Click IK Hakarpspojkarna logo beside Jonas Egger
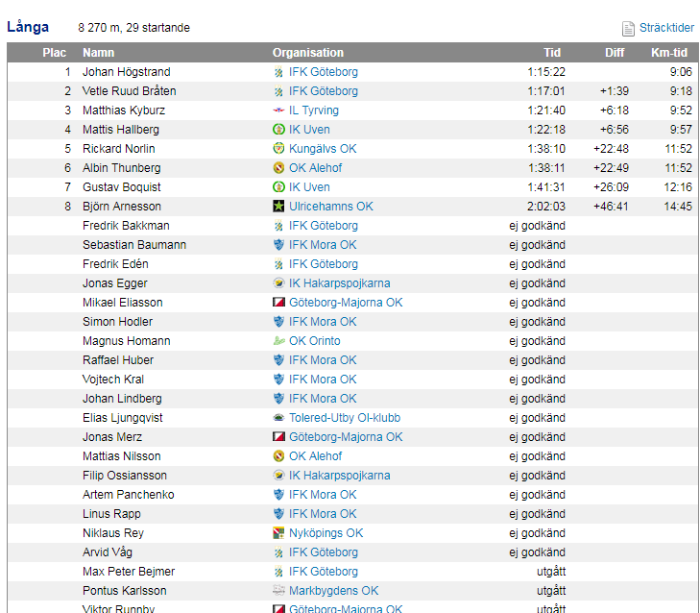 [278, 283]
